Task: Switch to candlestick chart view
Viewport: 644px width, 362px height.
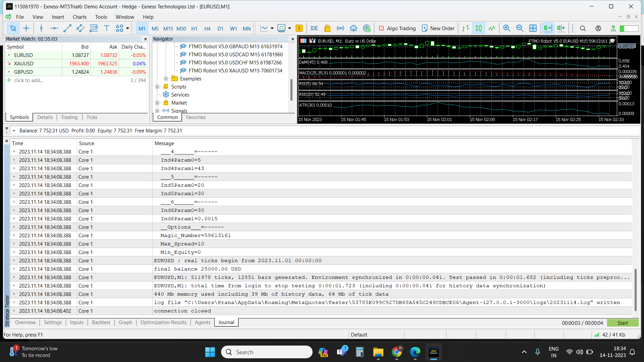Action: coord(479,28)
